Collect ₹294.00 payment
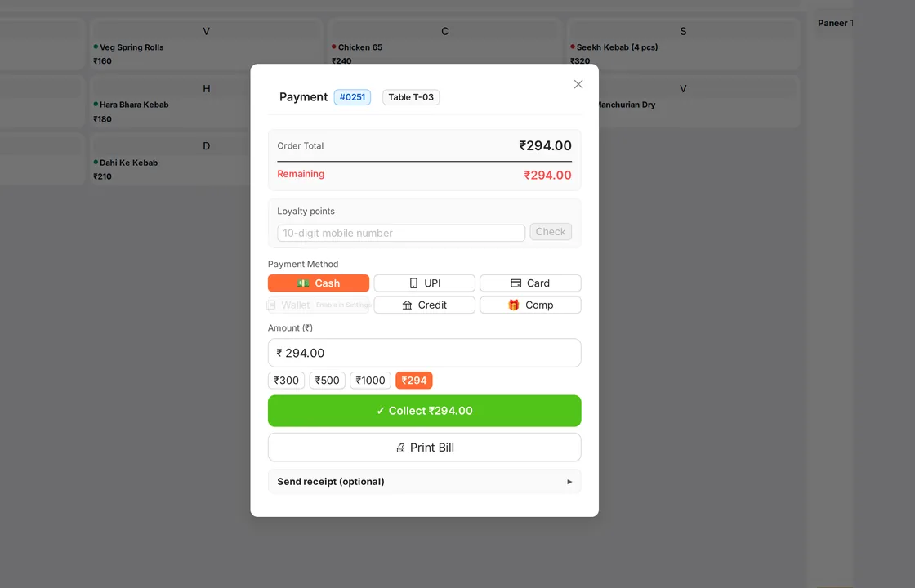Screen dimensions: 915x588 (424, 411)
